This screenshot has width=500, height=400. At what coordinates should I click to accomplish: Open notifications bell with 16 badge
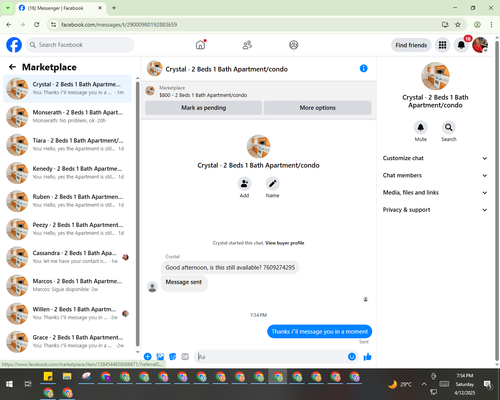(461, 45)
